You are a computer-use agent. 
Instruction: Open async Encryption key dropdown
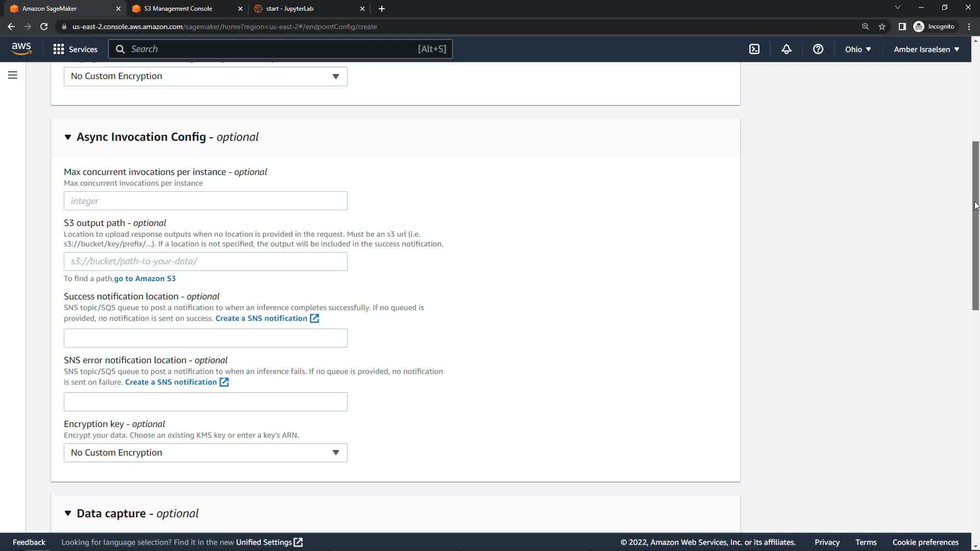point(205,453)
